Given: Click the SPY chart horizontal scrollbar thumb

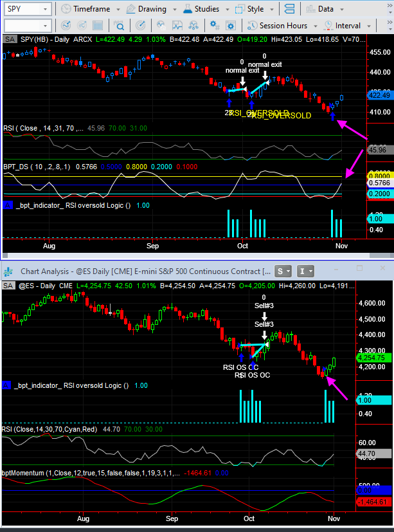Looking at the screenshot, I should 382,255.
